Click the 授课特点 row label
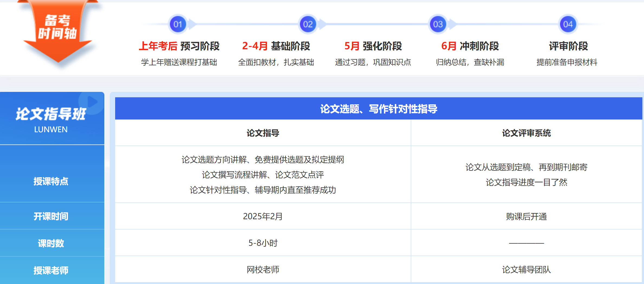The width and height of the screenshot is (644, 284). tap(51, 181)
